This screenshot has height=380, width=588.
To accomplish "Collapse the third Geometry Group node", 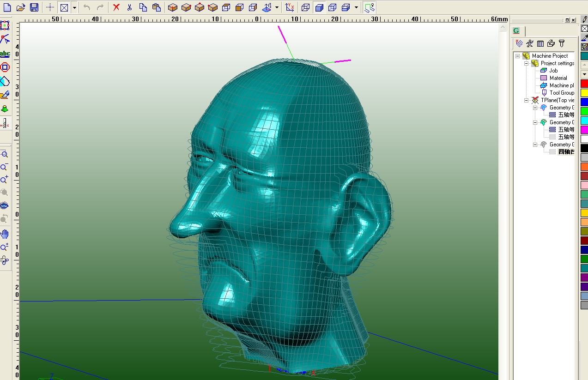I will [x=535, y=145].
